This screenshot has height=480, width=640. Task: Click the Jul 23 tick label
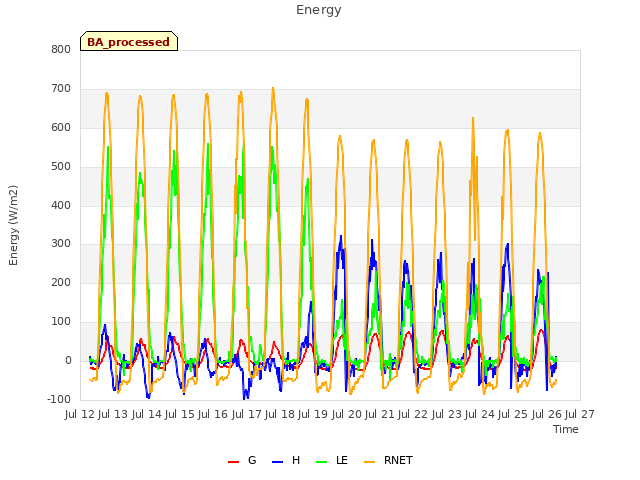tap(447, 414)
